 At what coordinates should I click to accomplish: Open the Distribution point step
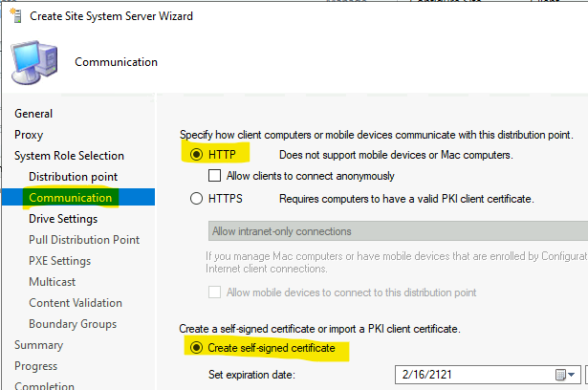73,177
